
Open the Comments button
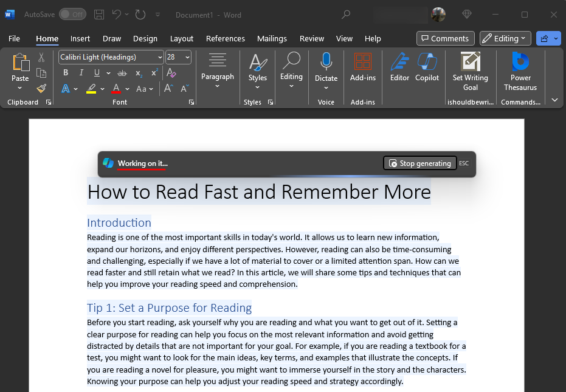click(446, 38)
